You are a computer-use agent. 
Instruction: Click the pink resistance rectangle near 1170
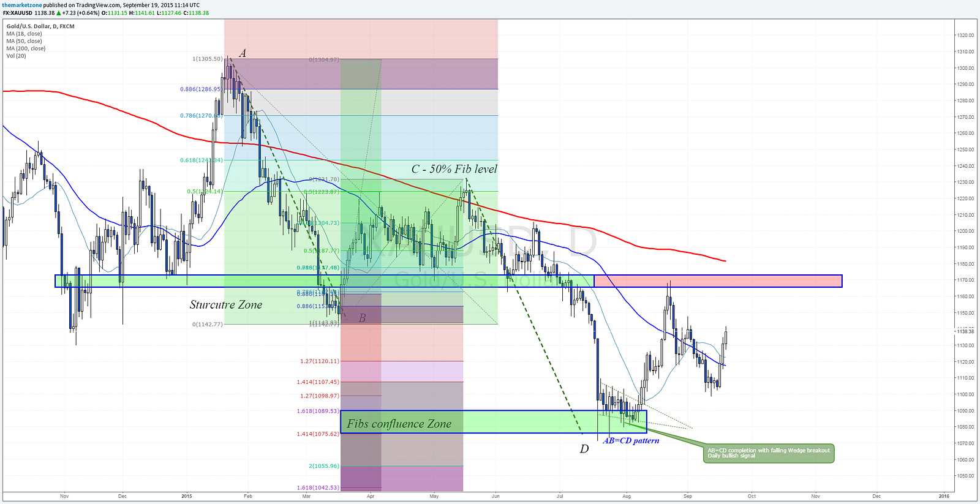coord(718,281)
